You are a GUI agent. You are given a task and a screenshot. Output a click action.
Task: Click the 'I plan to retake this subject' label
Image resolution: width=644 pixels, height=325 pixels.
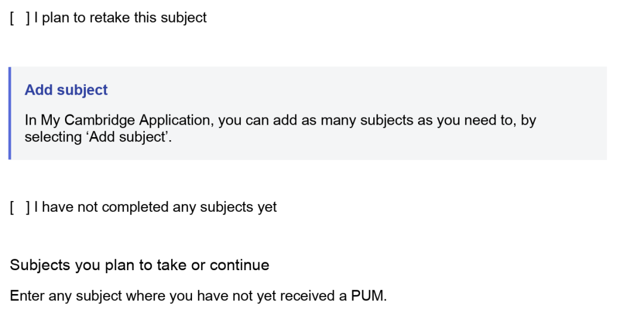(x=120, y=18)
